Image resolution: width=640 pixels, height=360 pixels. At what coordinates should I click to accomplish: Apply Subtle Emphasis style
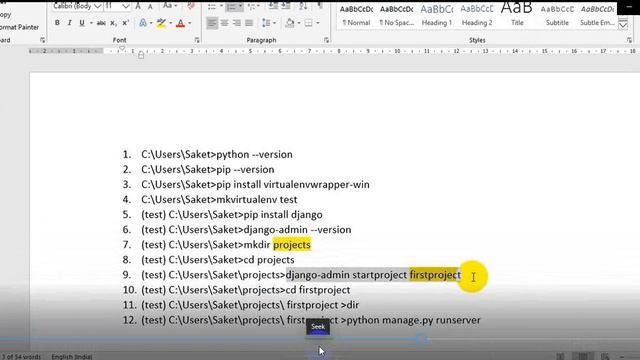pos(597,15)
